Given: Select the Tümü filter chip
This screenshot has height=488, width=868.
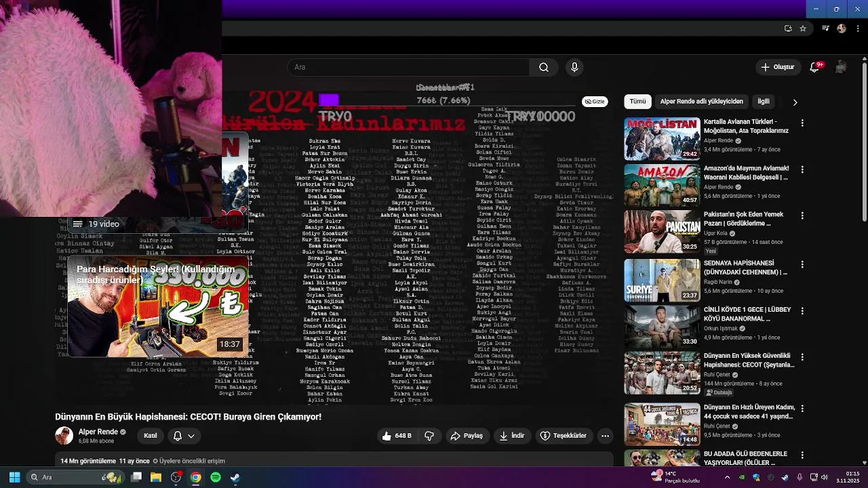Looking at the screenshot, I should coord(638,102).
